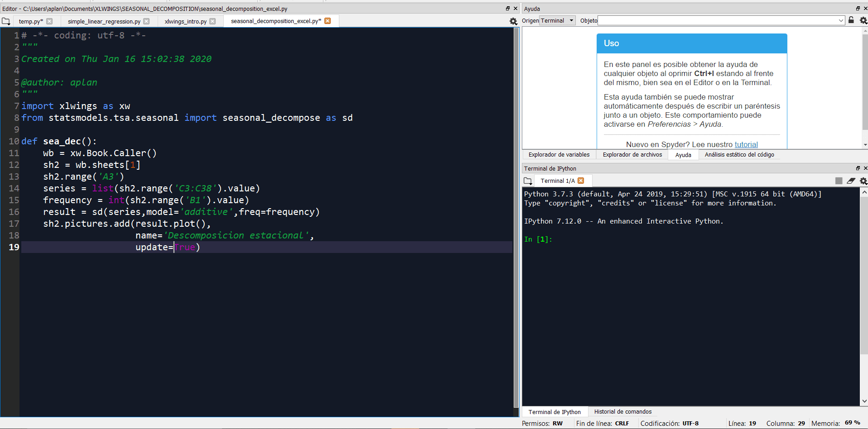Click the stop kernel square icon

[x=839, y=181]
